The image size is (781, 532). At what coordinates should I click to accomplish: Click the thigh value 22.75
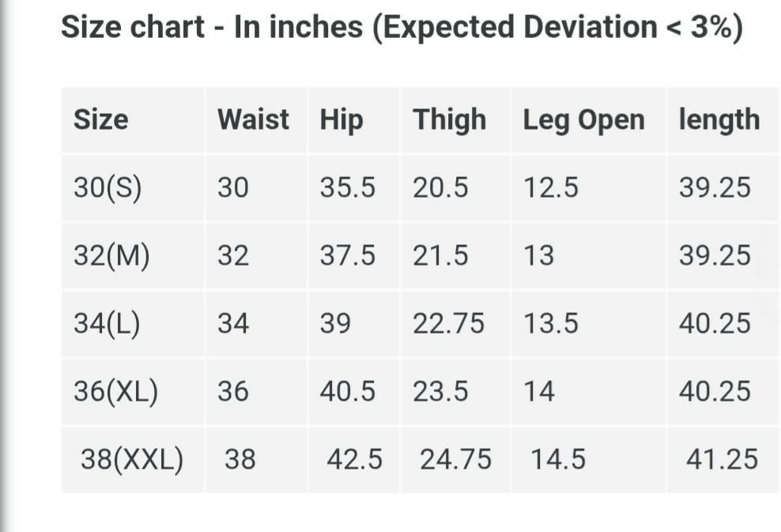tap(448, 324)
